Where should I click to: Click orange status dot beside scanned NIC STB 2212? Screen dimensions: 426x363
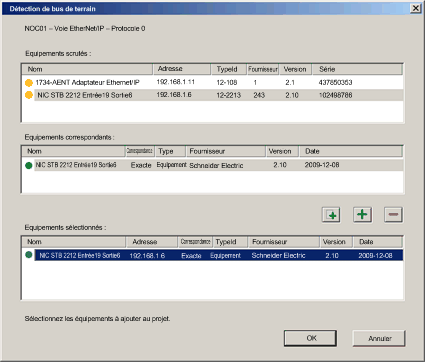point(29,95)
